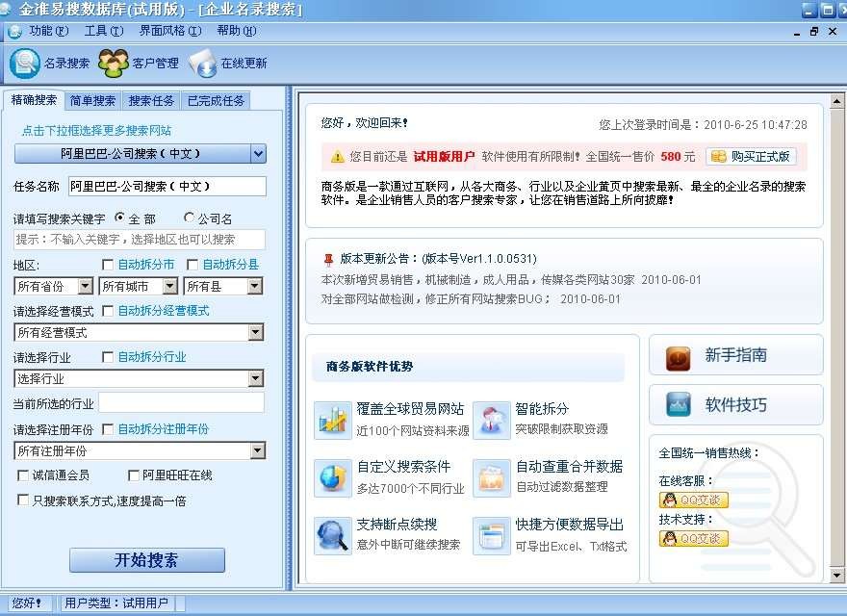Viewport: 847px width, 616px height.
Task: Enable 自动拆分县 checkbox
Action: (x=192, y=265)
